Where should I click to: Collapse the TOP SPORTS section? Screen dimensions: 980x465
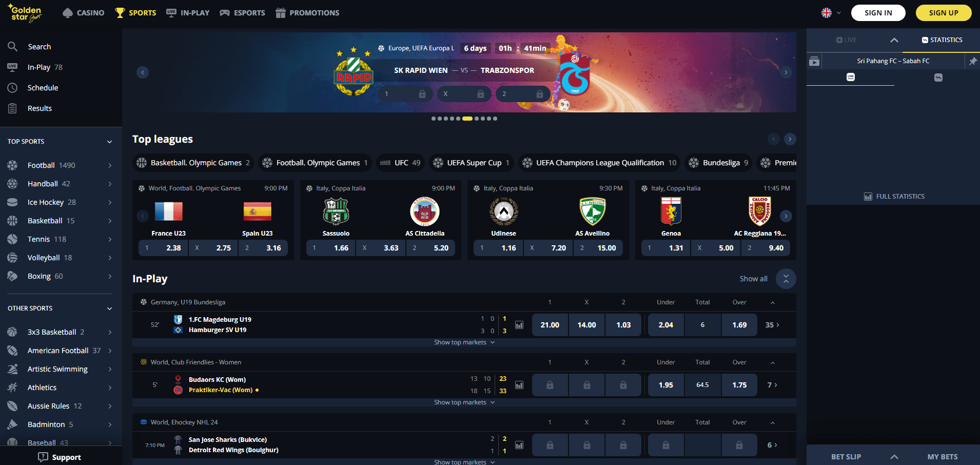point(109,142)
